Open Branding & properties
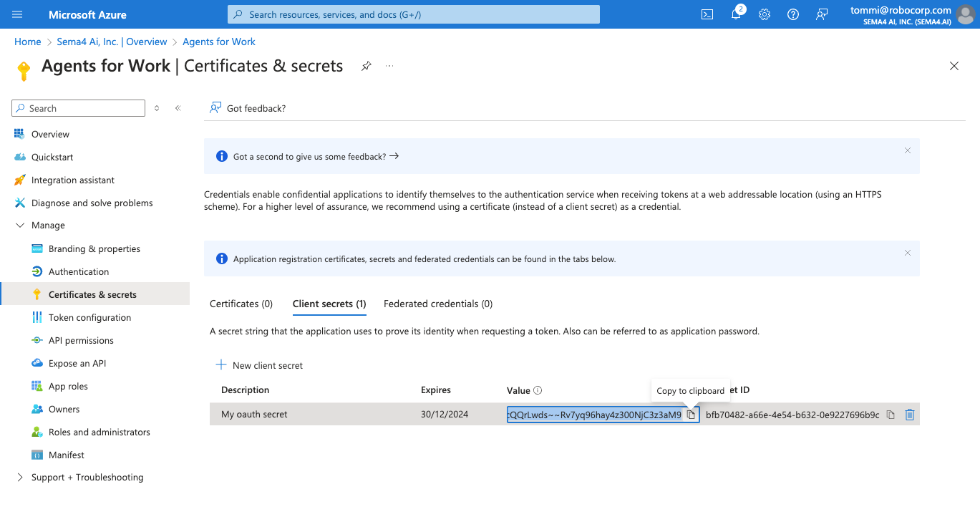This screenshot has height=527, width=980. (94, 248)
